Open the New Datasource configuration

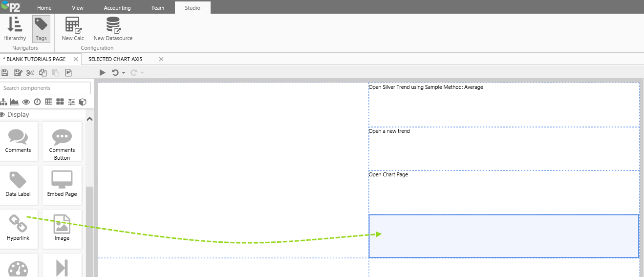pos(113,29)
